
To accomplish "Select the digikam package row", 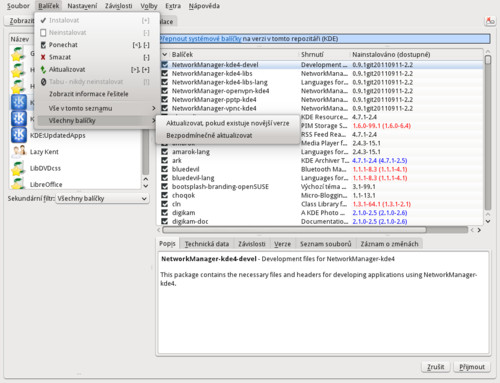I will coord(320,212).
